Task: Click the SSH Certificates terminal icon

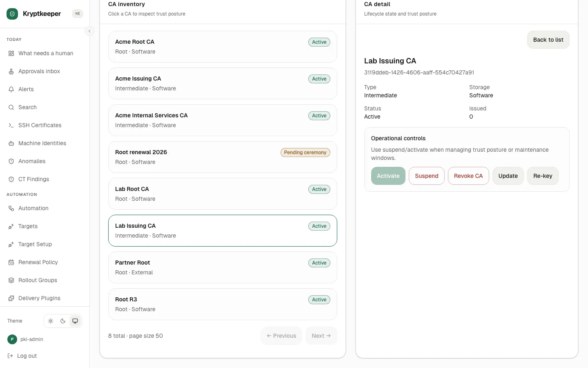Action: coord(11,126)
